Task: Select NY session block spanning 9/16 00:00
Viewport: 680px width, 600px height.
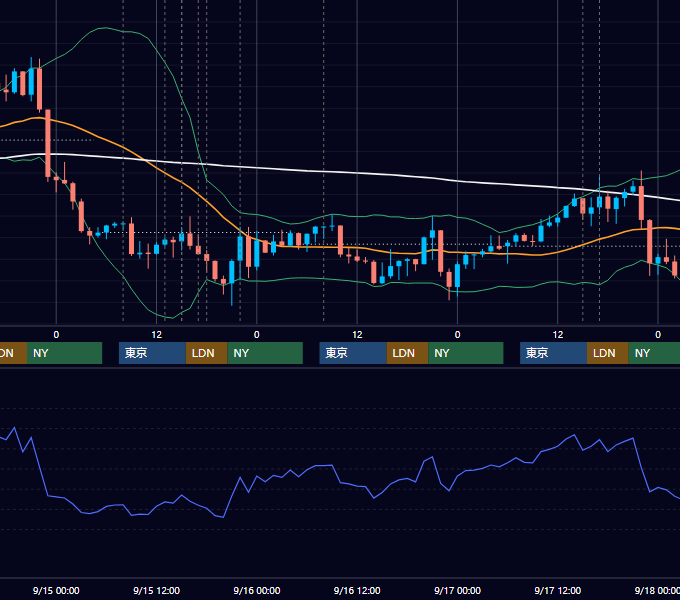Action: point(265,353)
